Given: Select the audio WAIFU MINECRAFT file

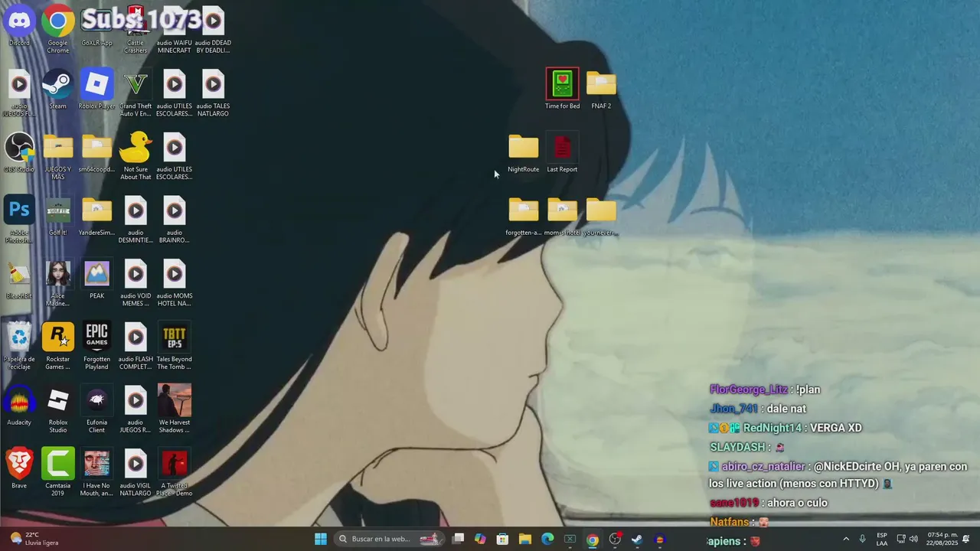Looking at the screenshot, I should coord(175,31).
